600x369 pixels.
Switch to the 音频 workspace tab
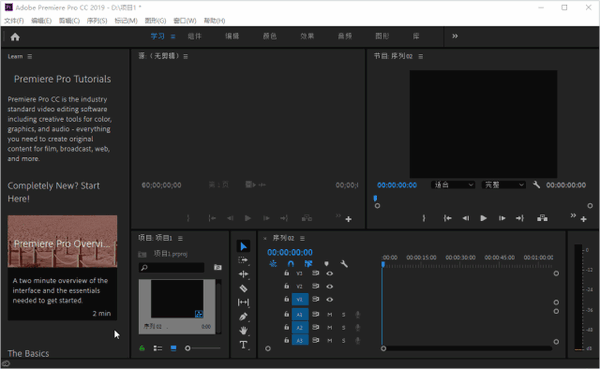point(344,36)
